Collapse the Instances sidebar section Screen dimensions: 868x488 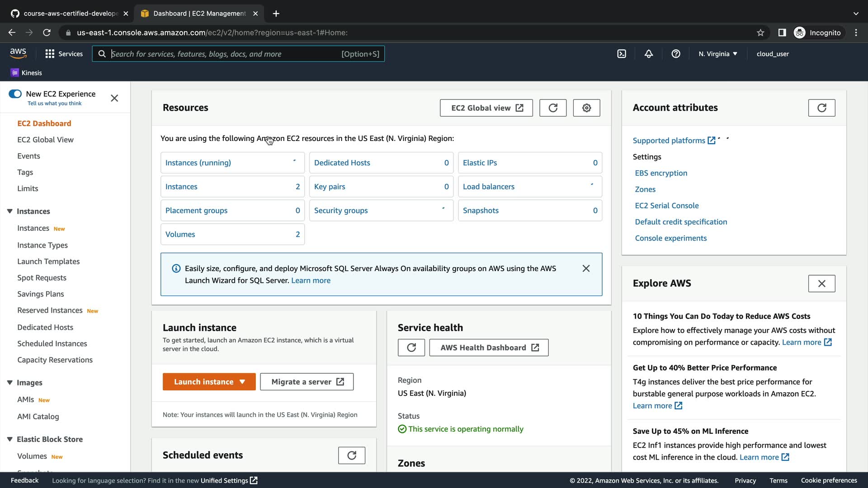click(10, 211)
